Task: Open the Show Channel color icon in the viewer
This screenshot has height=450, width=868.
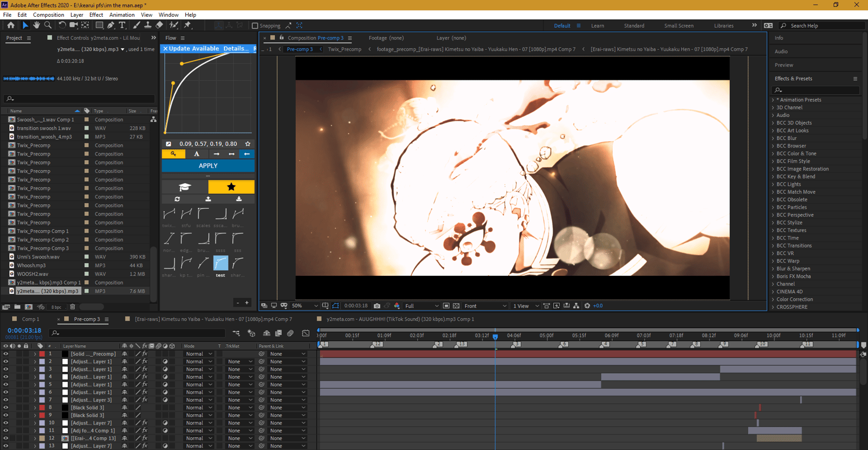Action: point(397,306)
